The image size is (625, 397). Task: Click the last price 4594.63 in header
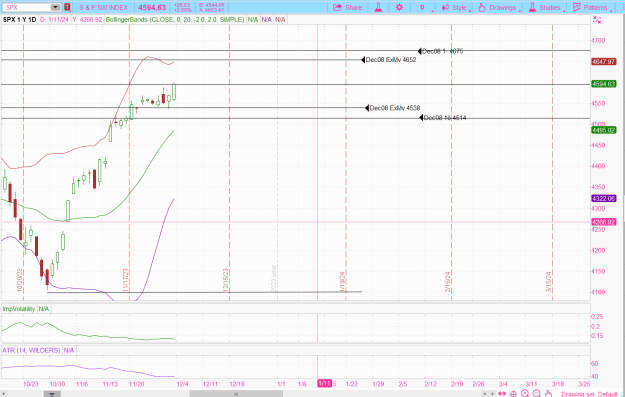tap(152, 8)
